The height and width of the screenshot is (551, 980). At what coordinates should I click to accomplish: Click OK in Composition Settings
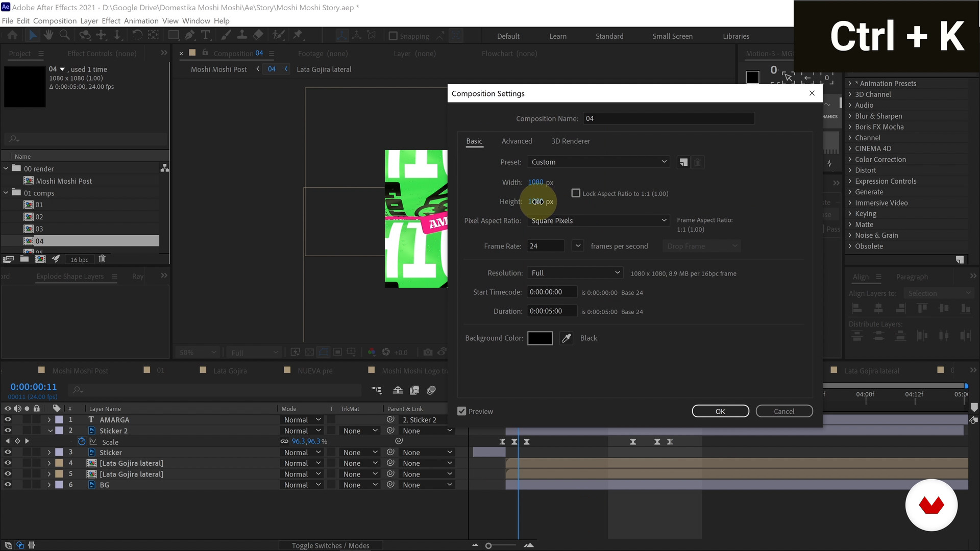[720, 411]
